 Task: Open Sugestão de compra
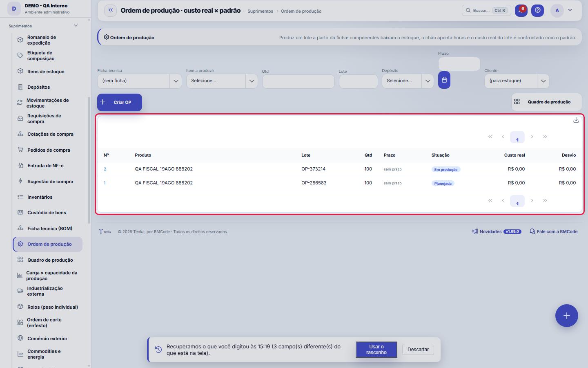tap(48, 182)
